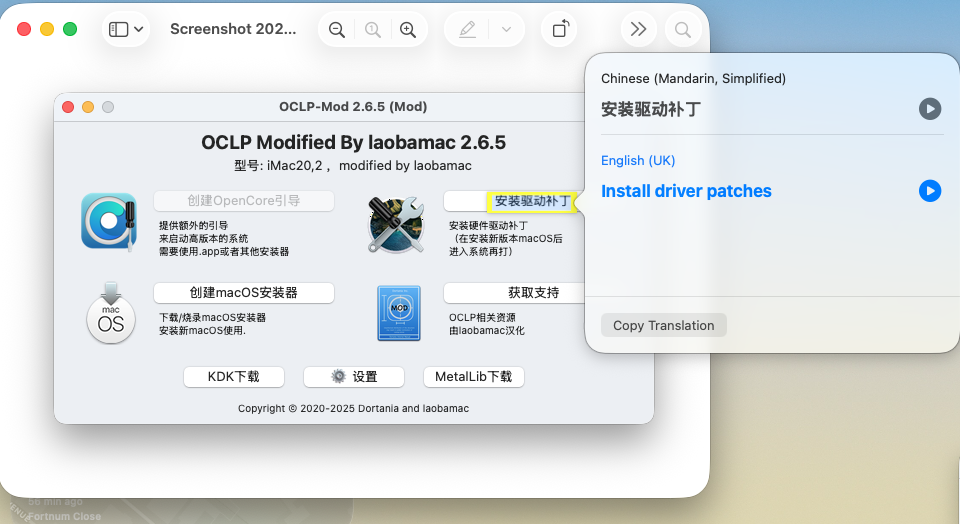
Task: Click the 创建macOS安装器 button
Action: 244,293
